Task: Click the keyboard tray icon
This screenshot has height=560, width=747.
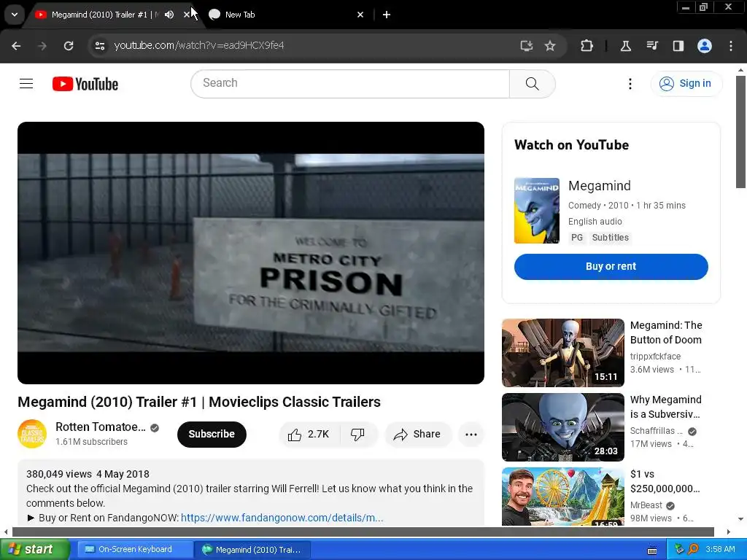Action: pyautogui.click(x=651, y=551)
